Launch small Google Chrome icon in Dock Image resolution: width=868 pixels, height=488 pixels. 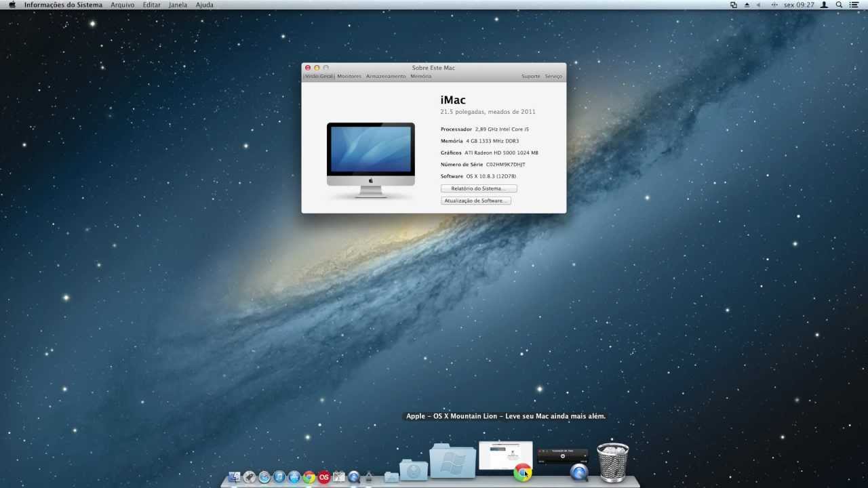point(309,477)
